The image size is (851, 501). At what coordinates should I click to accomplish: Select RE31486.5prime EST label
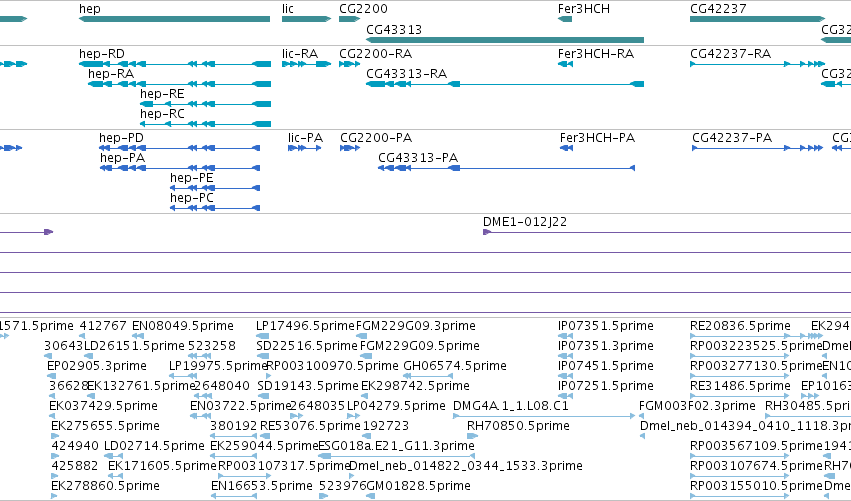[x=740, y=386]
